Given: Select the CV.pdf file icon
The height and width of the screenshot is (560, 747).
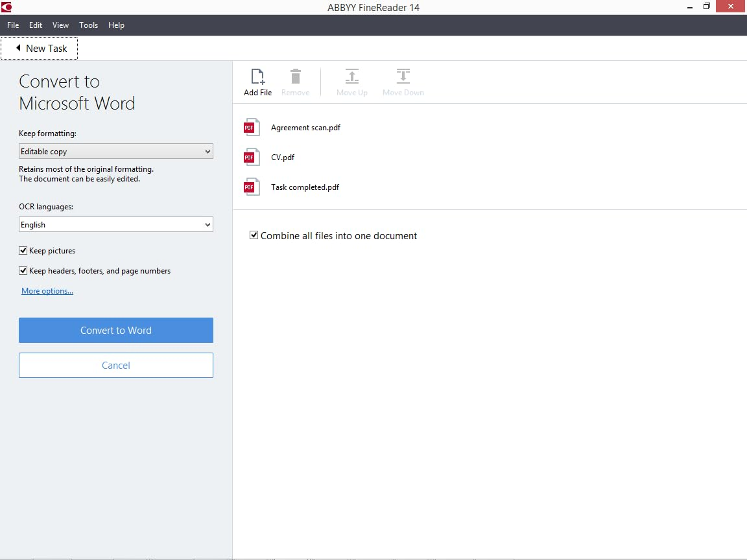Looking at the screenshot, I should 252,157.
